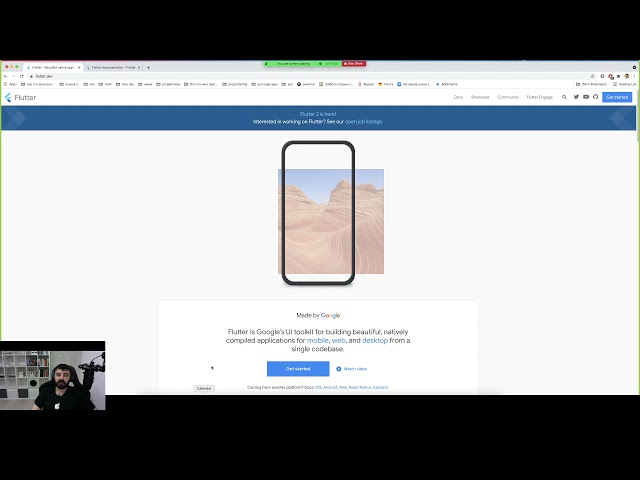640x480 pixels.
Task: Switch to the Flutter documentation tab
Action: 113,67
